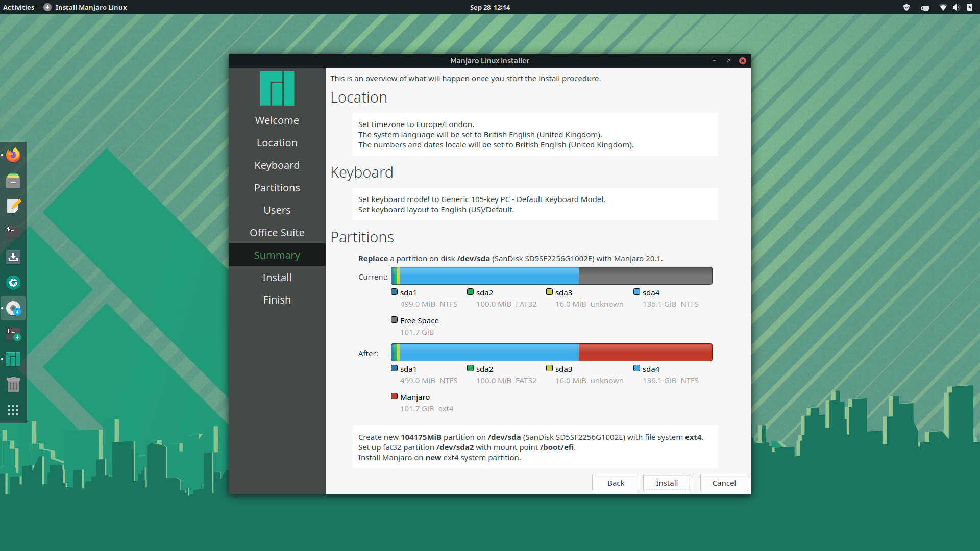This screenshot has height=551, width=980.
Task: Go to the Keyboard step
Action: [x=277, y=165]
